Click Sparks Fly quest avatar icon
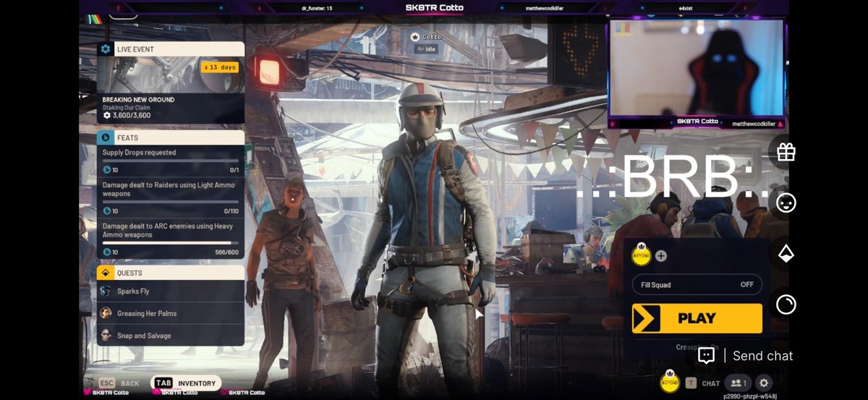868x400 pixels. pyautogui.click(x=106, y=291)
